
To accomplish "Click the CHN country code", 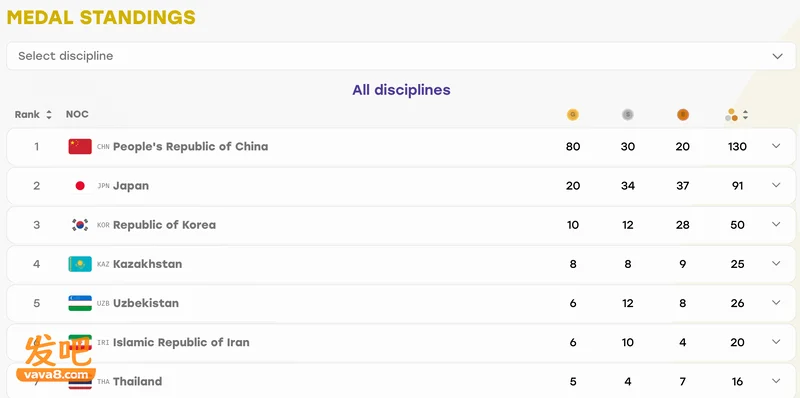I will 103,147.
